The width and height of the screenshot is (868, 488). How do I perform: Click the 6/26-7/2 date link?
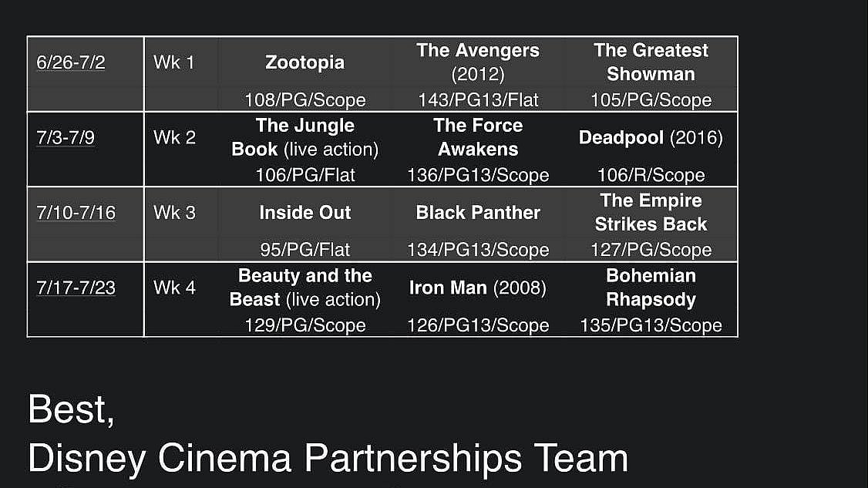(x=71, y=62)
